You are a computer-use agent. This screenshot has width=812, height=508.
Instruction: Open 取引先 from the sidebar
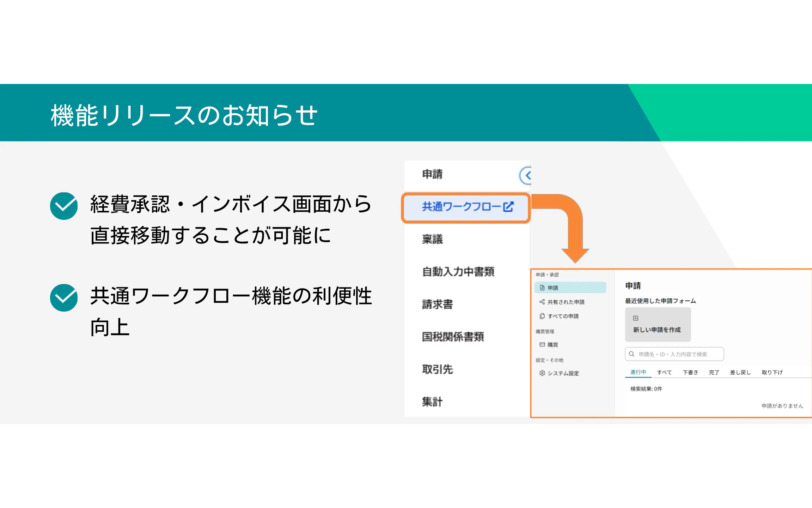[437, 369]
